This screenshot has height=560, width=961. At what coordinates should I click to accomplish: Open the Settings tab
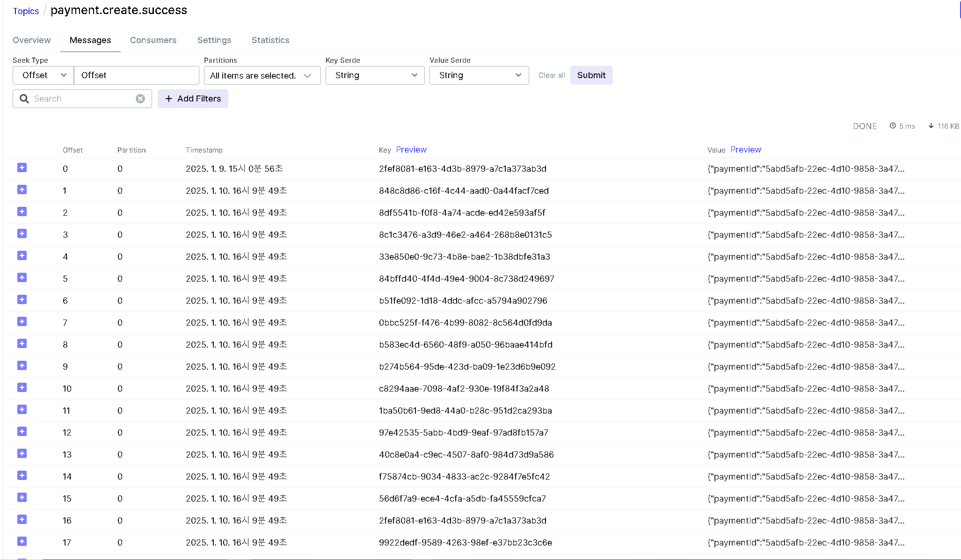[214, 40]
